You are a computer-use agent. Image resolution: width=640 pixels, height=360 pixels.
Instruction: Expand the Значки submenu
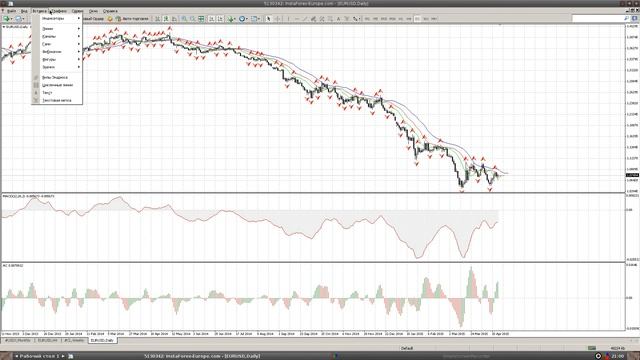57,67
